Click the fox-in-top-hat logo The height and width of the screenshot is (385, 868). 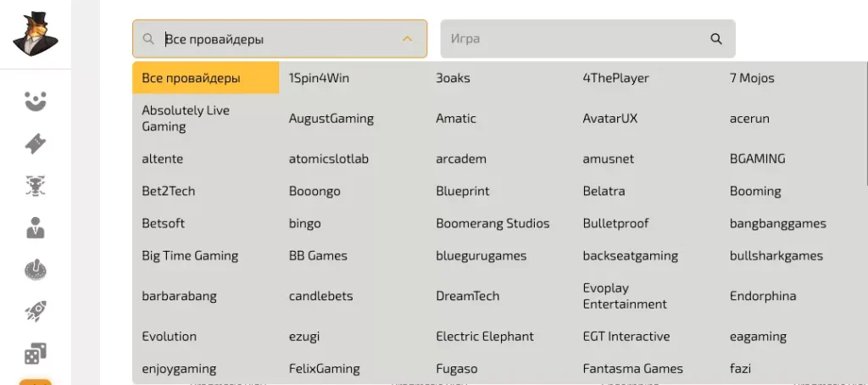pyautogui.click(x=36, y=33)
